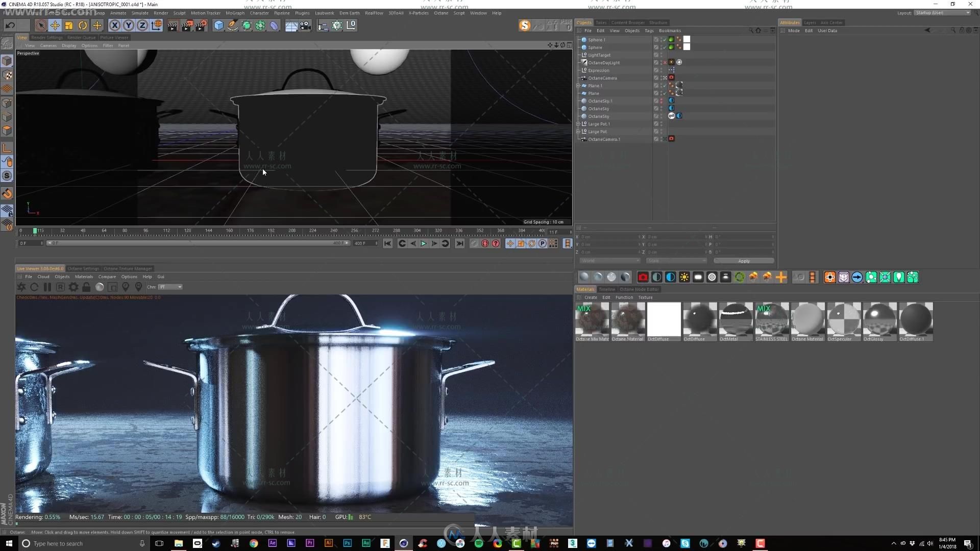Viewport: 980px width, 551px height.
Task: Click the Create button in Materials panel
Action: 590,297
